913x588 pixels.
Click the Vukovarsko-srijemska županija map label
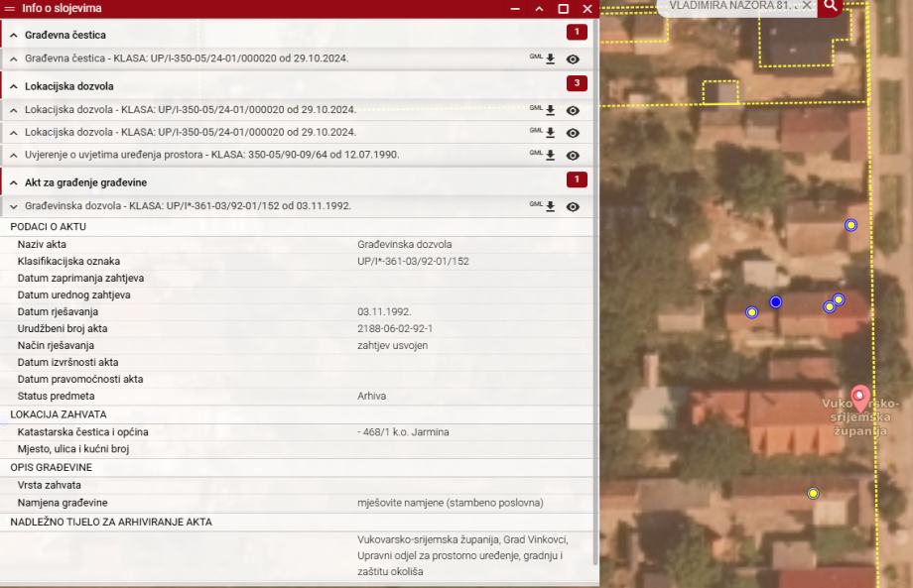[860, 417]
